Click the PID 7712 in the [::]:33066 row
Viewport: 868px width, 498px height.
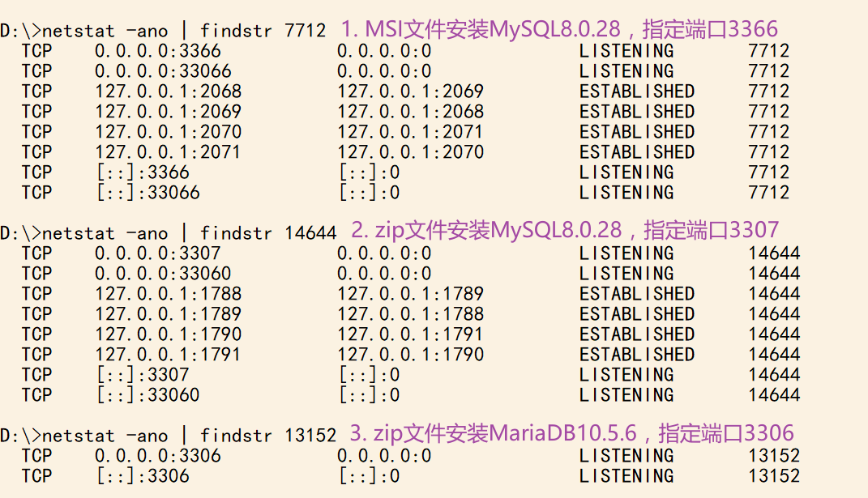pyautogui.click(x=769, y=193)
